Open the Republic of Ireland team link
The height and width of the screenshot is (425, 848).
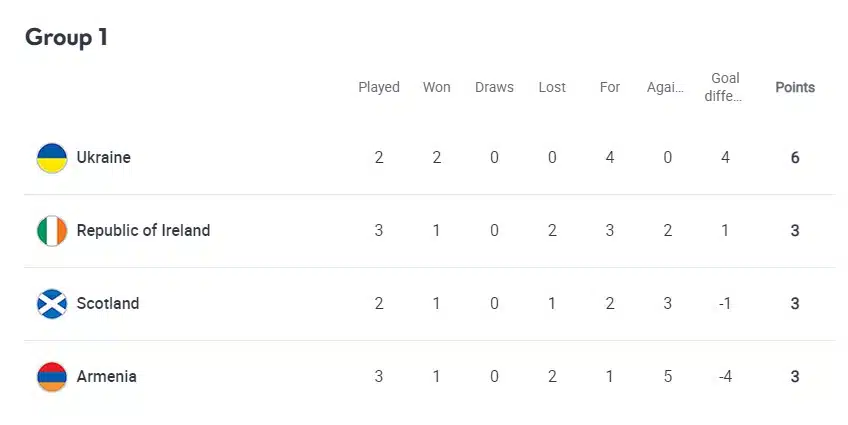tap(143, 231)
